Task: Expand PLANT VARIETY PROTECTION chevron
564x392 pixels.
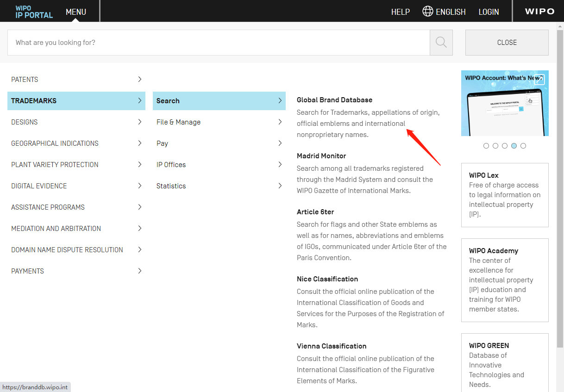Action: [x=140, y=164]
